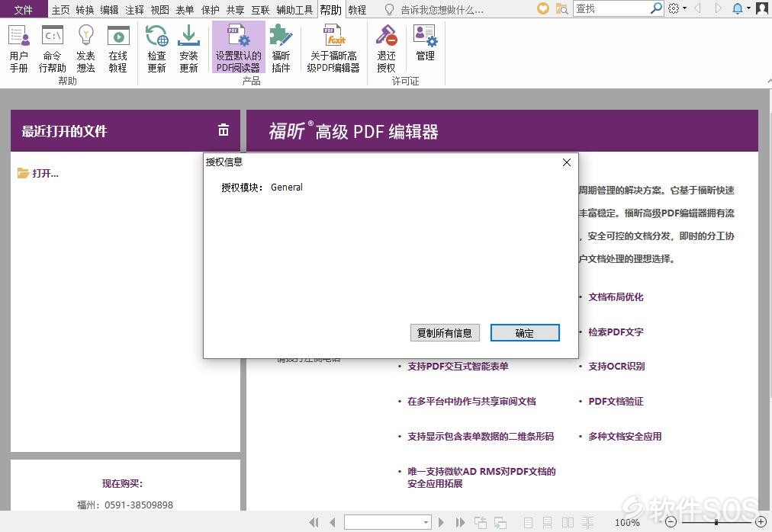Set default PDF reader (设置默认的PDF阅读器)
Image resolution: width=772 pixels, height=532 pixels.
[238, 48]
